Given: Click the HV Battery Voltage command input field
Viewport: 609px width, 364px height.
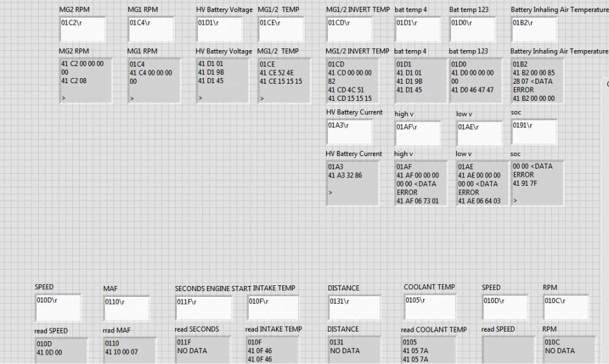Looking at the screenshot, I should click(219, 29).
